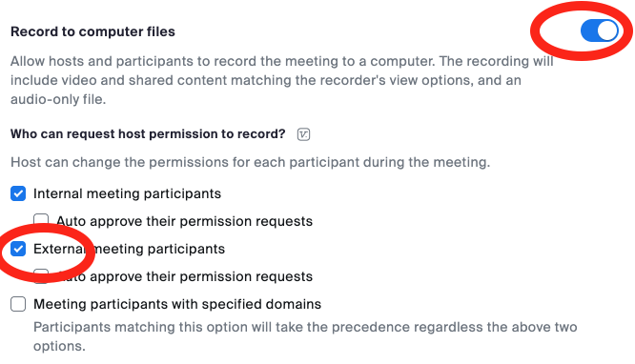Click 'Auto approve their permission requests' label below External
The width and height of the screenshot is (635, 364).
click(185, 276)
